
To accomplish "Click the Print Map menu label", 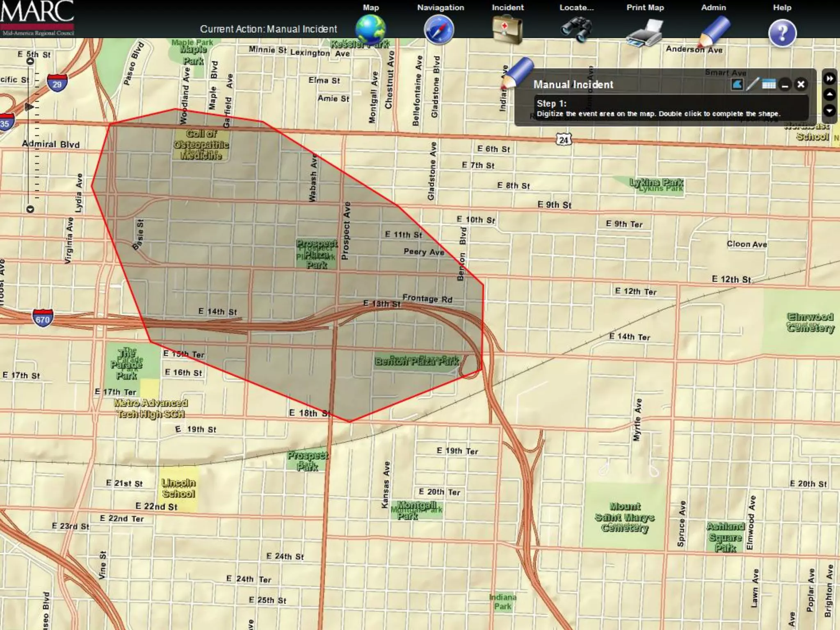I will pyautogui.click(x=645, y=7).
